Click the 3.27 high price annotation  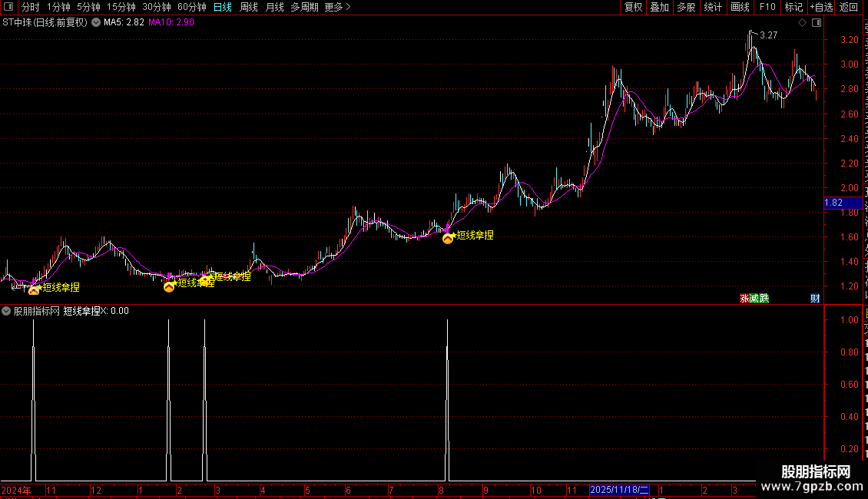768,35
